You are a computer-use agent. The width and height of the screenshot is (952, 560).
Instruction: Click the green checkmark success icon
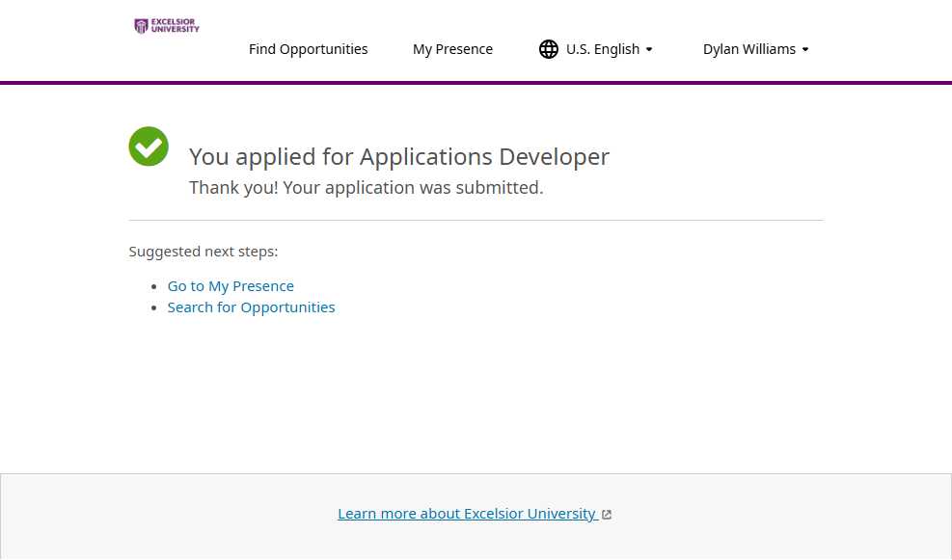coord(149,147)
